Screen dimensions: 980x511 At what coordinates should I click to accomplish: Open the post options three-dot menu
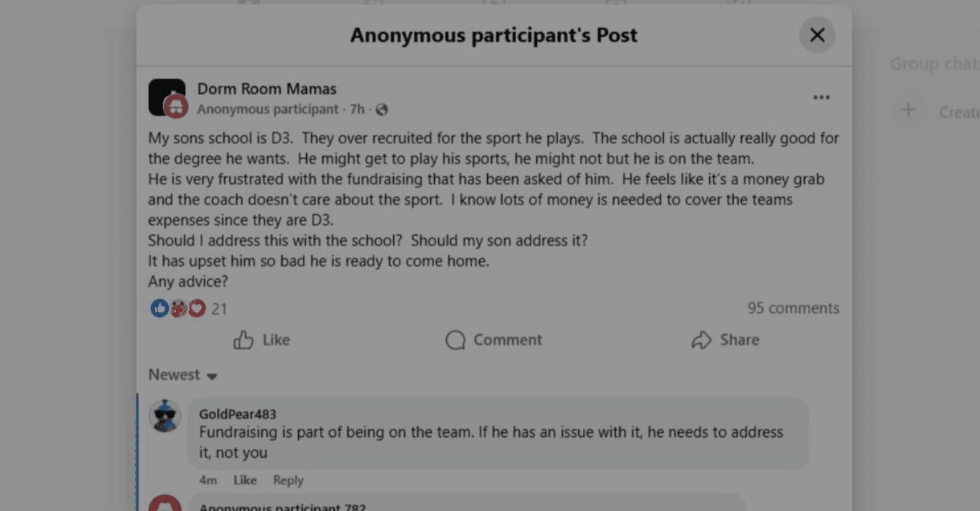point(821,97)
